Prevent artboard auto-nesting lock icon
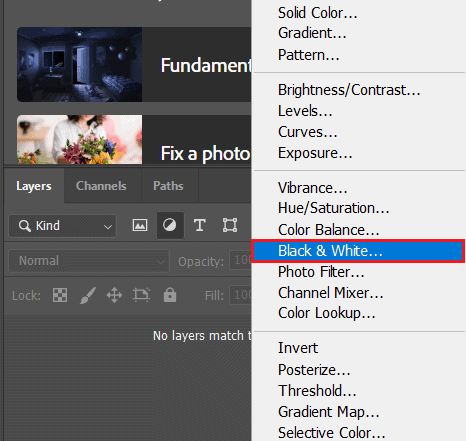Screen dimensions: 466x441 [x=141, y=295]
